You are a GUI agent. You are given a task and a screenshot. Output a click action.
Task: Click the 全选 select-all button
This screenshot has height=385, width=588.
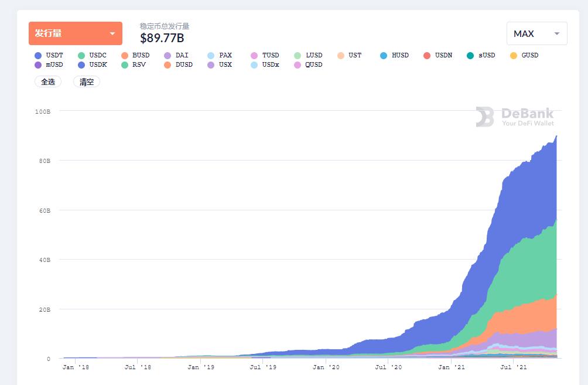tap(48, 81)
